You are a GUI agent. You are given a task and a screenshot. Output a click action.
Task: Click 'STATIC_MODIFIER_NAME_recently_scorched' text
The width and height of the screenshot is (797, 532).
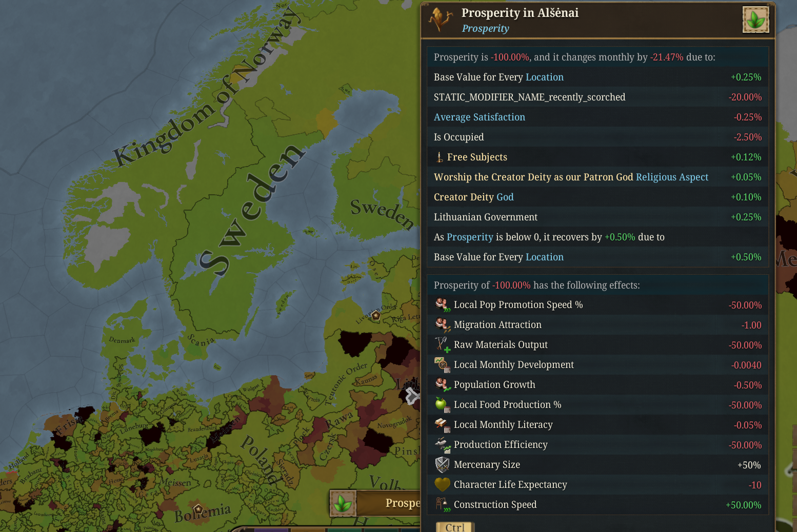click(x=530, y=97)
